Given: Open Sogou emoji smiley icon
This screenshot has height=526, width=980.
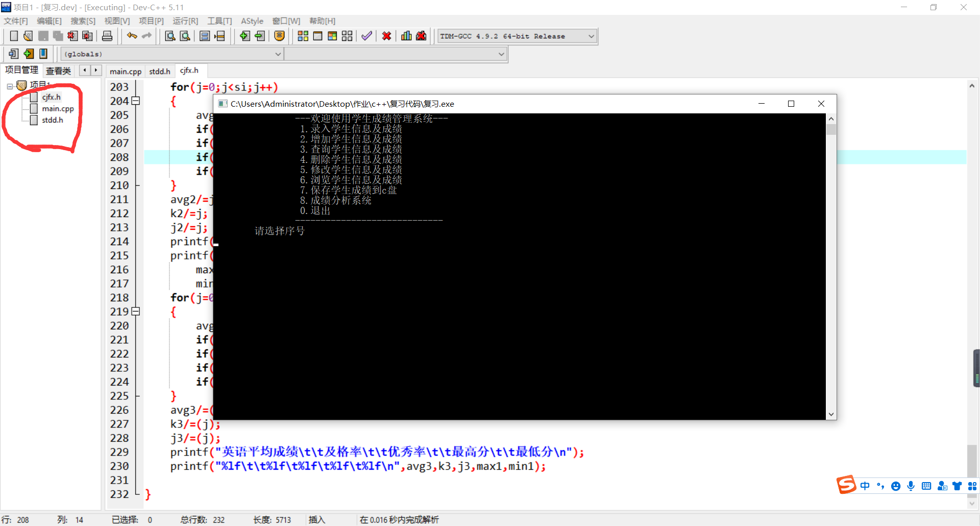Looking at the screenshot, I should [x=896, y=486].
